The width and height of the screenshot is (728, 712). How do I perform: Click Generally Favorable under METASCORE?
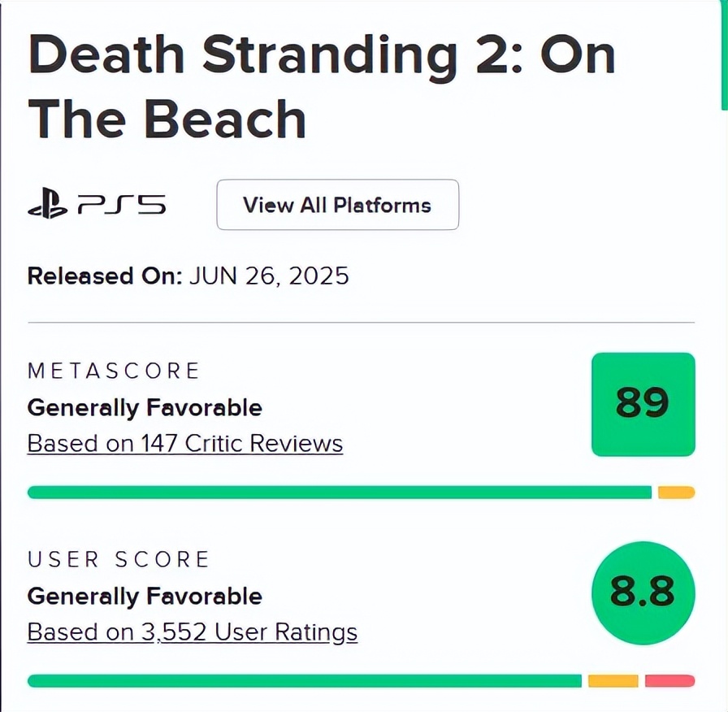coord(145,407)
